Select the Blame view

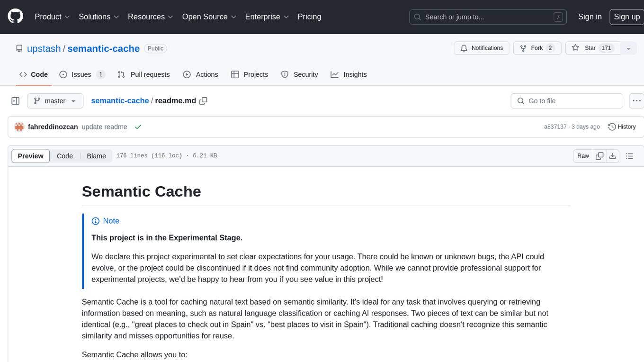[x=96, y=156]
